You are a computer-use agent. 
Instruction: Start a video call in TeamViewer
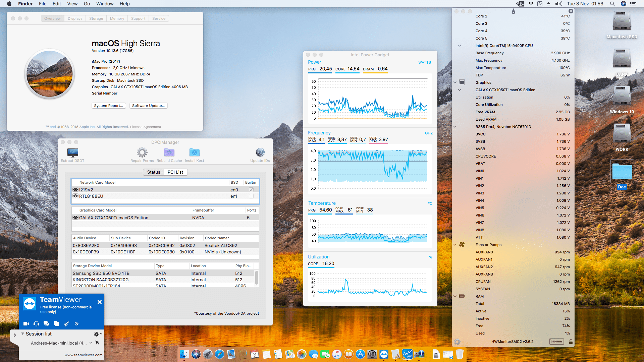[26, 324]
